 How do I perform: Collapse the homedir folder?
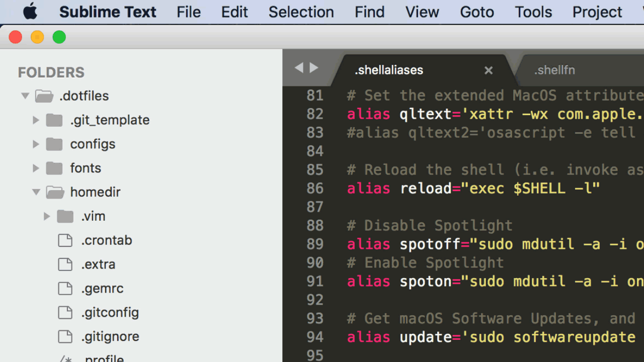36,192
